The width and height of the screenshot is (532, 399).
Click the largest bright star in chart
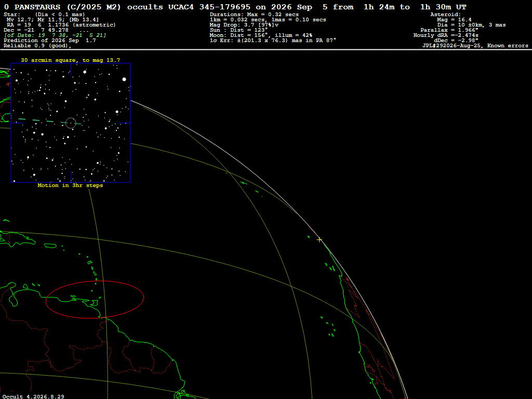[x=124, y=79]
